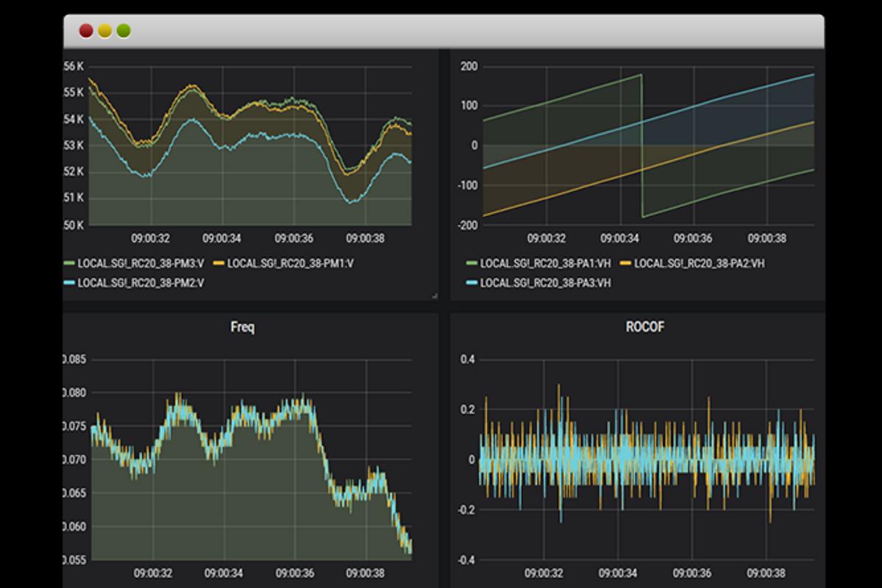Show only the LOCAL.SG!_RC20_38-PA2:VH series

[x=699, y=263]
